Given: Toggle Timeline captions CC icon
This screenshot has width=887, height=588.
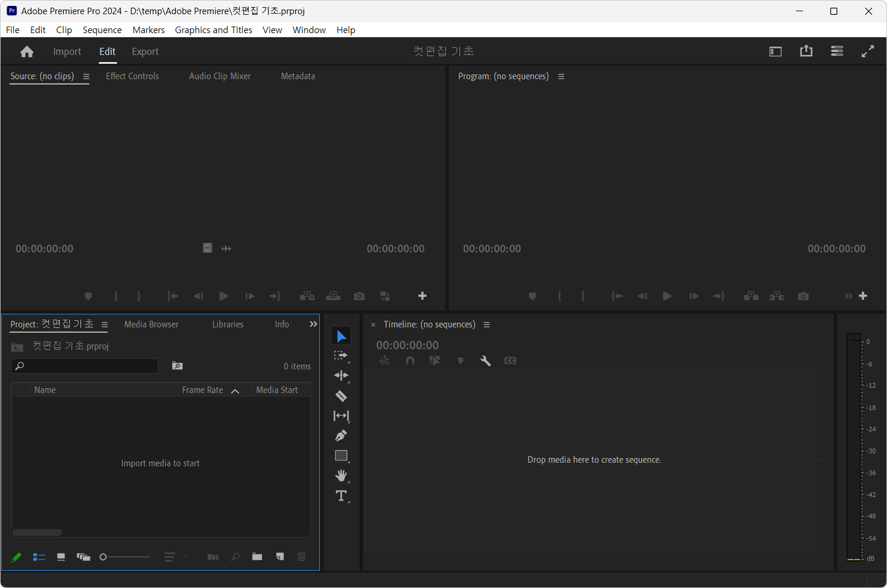Looking at the screenshot, I should (x=510, y=360).
